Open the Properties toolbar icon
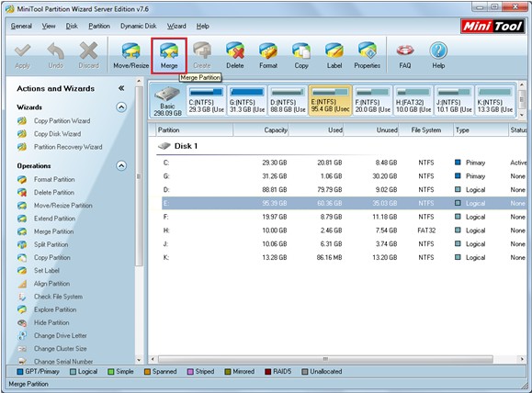 point(368,51)
